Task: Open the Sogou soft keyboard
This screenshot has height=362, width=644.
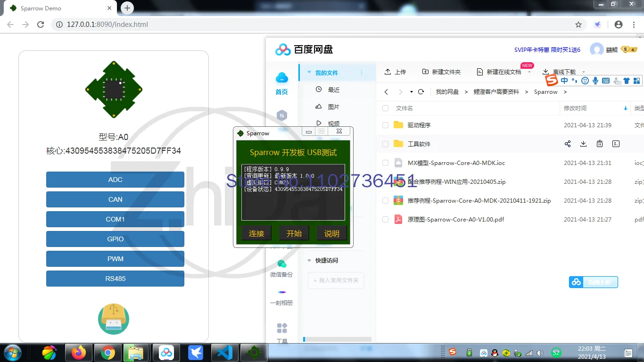Action: tap(606, 81)
